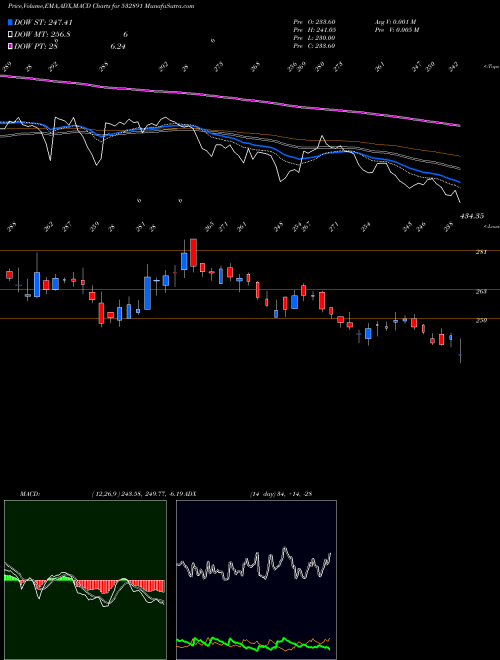Click the MACD parameters '(12,26,9)' text
The width and height of the screenshot is (500, 660).
[x=105, y=494]
